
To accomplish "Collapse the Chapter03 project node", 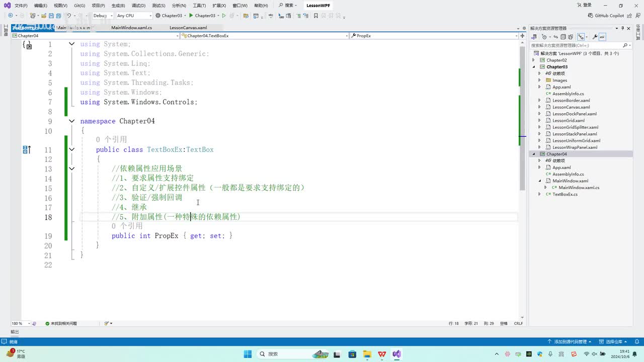I will 534,67.
